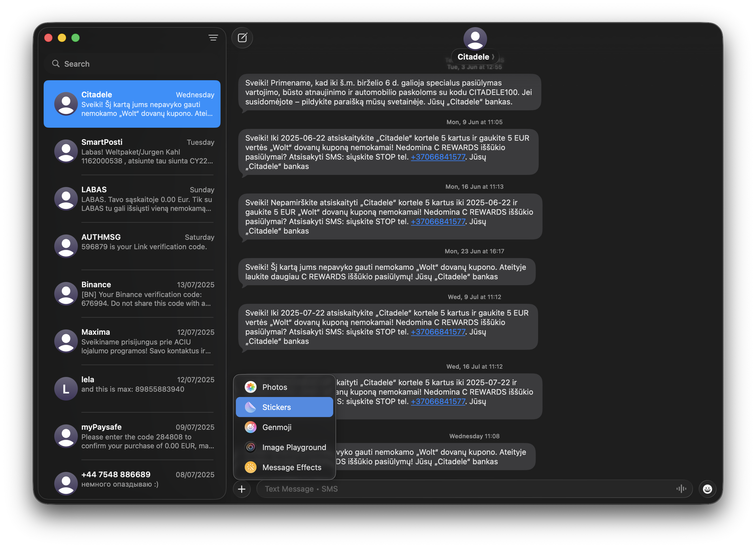This screenshot has height=548, width=756.
Task: Click Photos icon in popup menu
Action: pos(251,387)
